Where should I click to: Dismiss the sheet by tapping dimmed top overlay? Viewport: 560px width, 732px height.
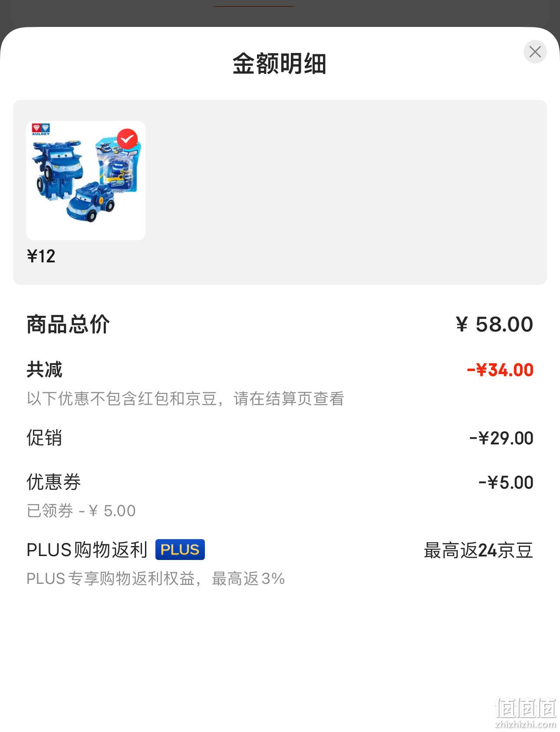tap(280, 13)
